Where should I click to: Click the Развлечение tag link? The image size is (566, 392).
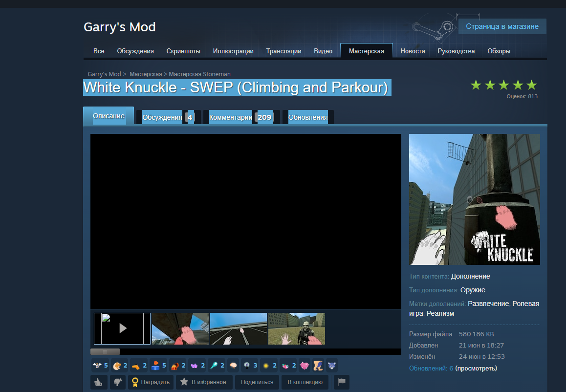click(x=488, y=304)
